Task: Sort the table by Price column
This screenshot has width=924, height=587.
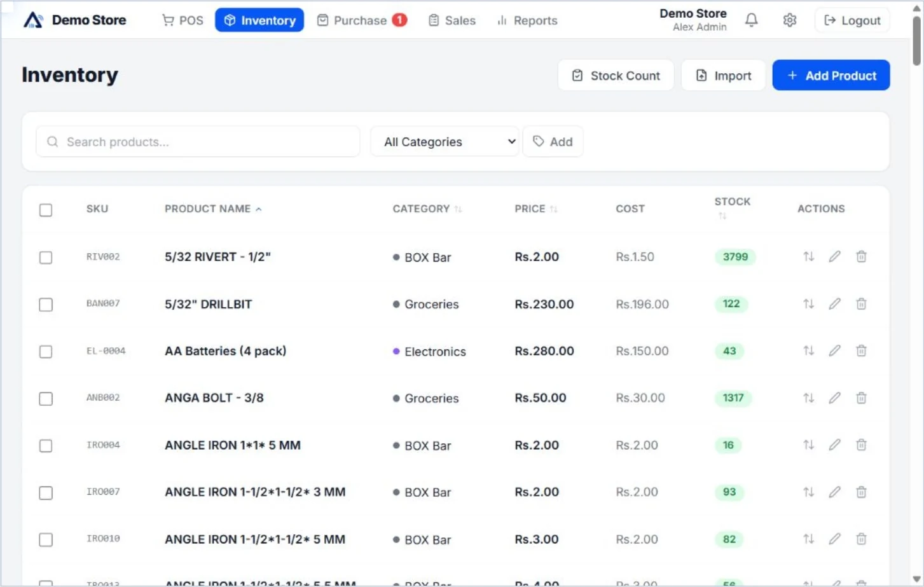Action: pos(535,209)
